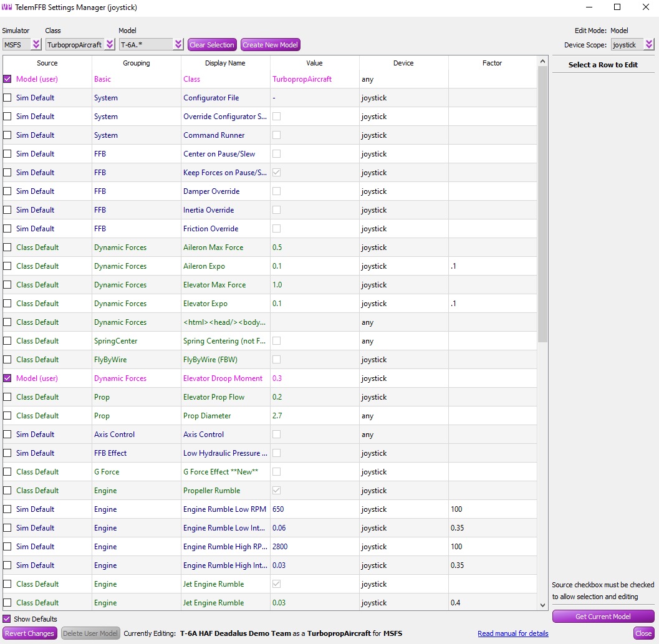Select the Inertia Override row name
The image size is (659, 644).
[x=208, y=209]
